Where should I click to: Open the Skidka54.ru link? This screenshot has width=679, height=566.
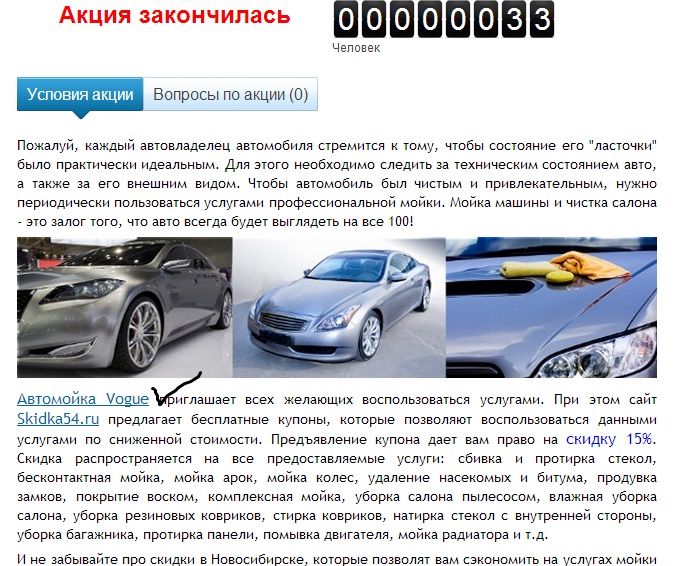[x=58, y=419]
